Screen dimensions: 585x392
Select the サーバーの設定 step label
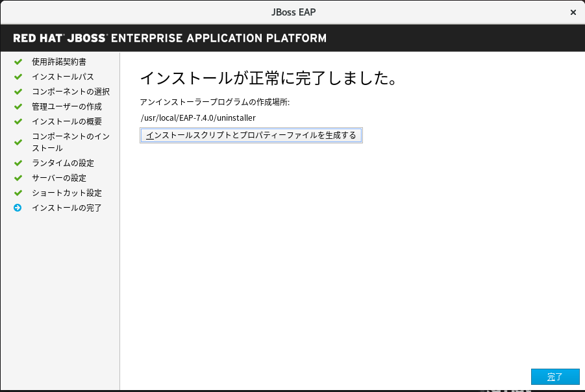coord(59,178)
